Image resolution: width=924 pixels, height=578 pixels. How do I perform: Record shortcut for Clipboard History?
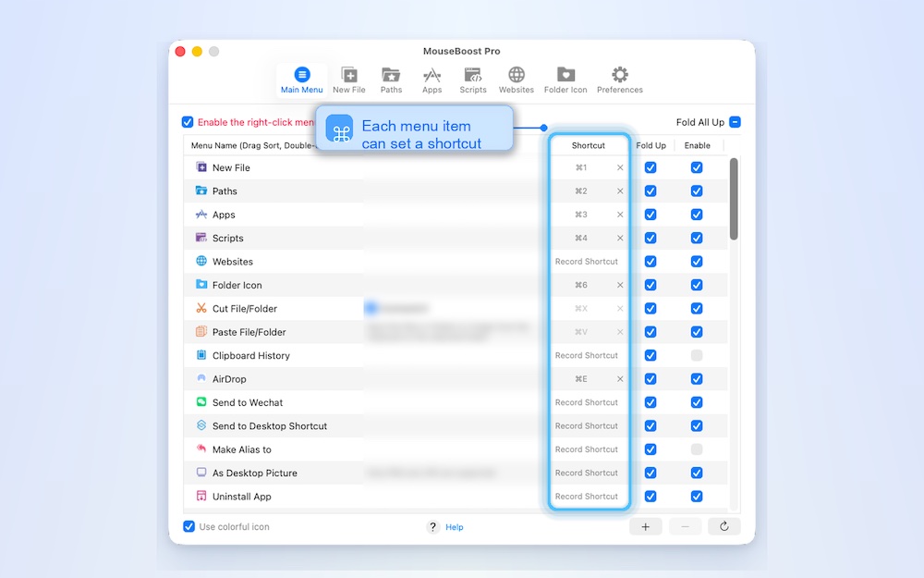tap(587, 356)
